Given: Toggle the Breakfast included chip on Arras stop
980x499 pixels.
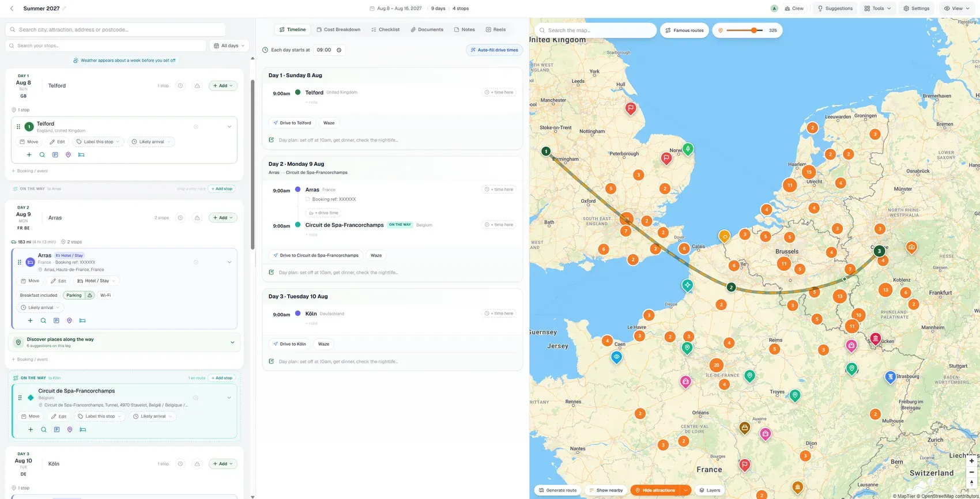Looking at the screenshot, I should click(39, 295).
